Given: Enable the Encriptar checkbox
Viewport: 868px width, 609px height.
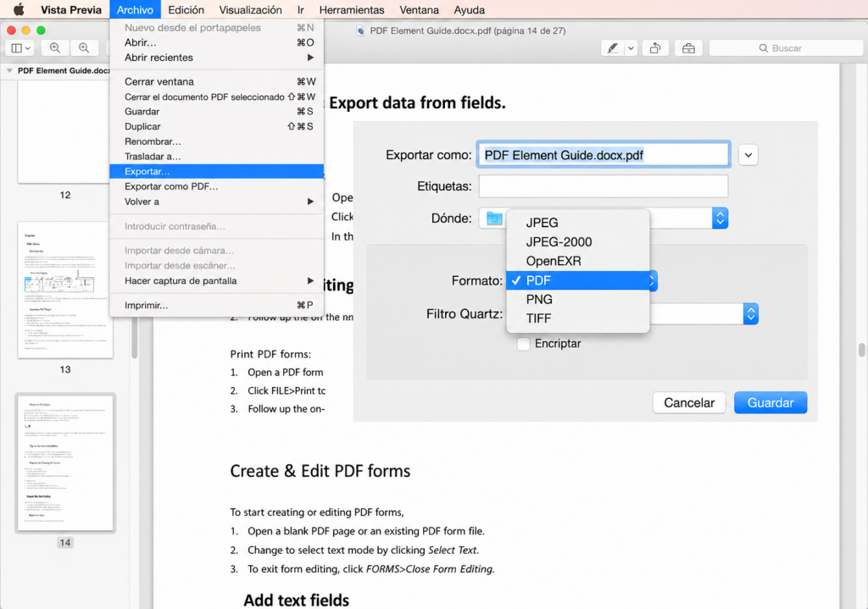Looking at the screenshot, I should click(523, 344).
